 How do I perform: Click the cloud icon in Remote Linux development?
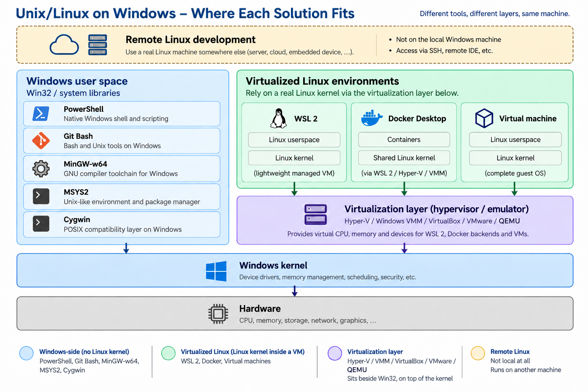click(x=64, y=45)
